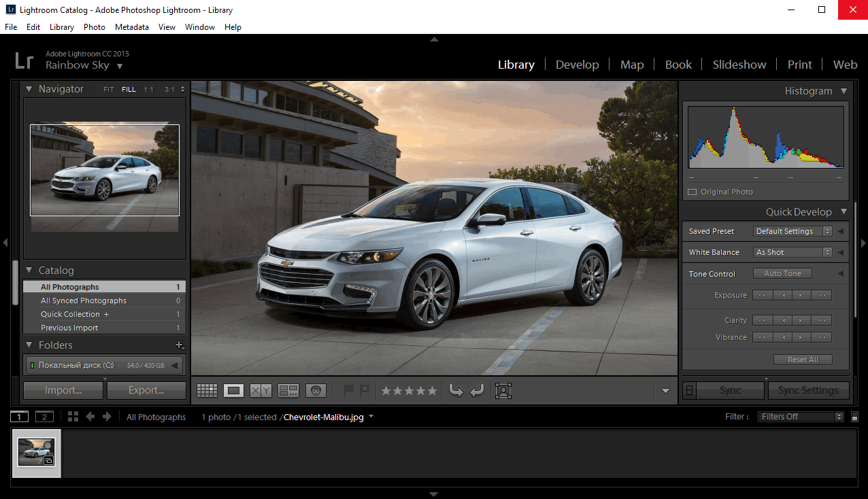Open the Slideshow module
The height and width of the screenshot is (499, 868).
point(739,65)
